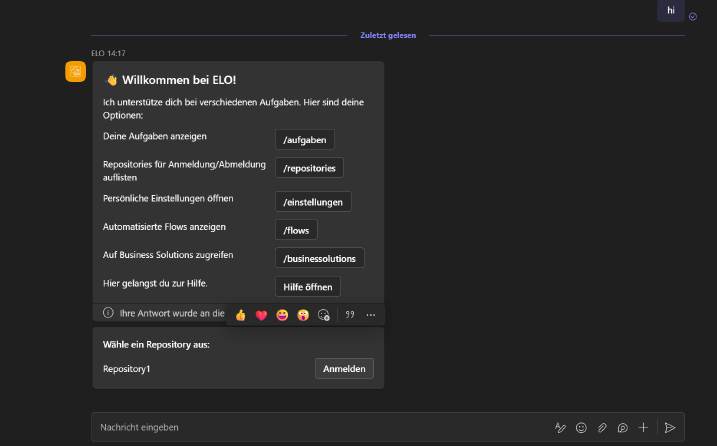Send message with arrow icon
717x446 pixels.
(670, 428)
